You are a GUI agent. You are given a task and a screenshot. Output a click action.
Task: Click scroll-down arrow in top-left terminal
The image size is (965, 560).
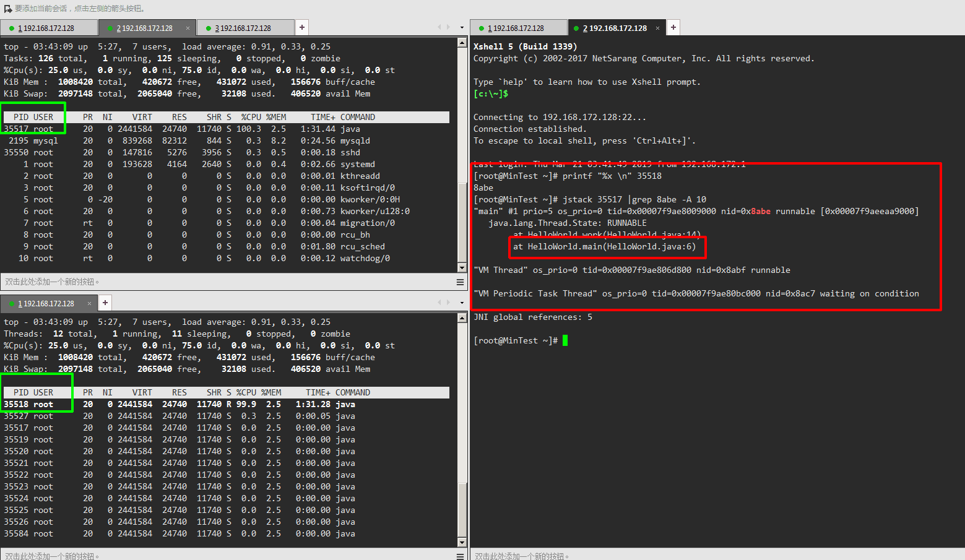(462, 267)
